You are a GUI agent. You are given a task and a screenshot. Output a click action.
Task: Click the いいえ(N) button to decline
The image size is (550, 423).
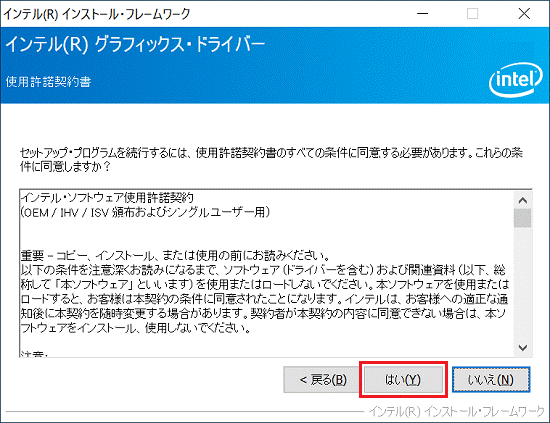click(491, 380)
